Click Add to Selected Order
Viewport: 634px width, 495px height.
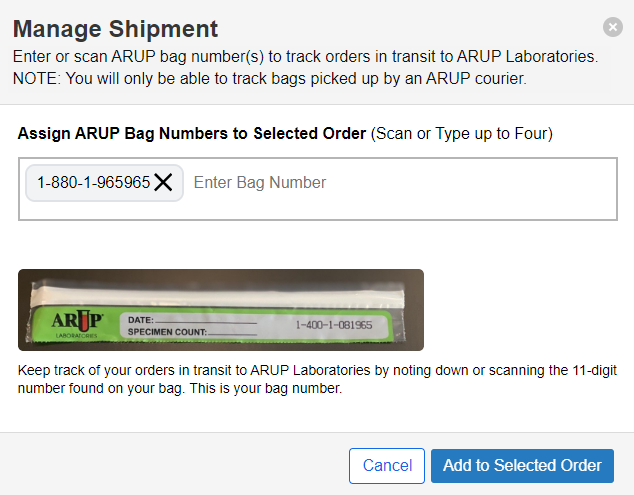(x=522, y=465)
